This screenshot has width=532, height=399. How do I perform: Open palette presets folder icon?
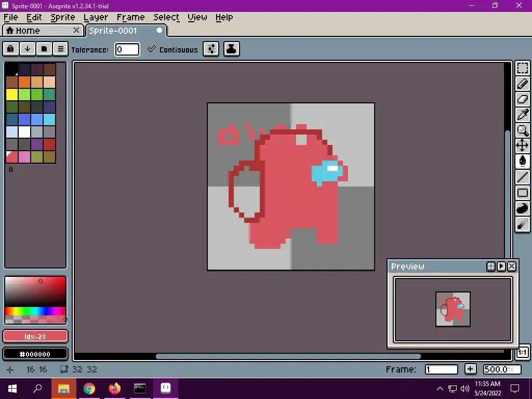[44, 49]
